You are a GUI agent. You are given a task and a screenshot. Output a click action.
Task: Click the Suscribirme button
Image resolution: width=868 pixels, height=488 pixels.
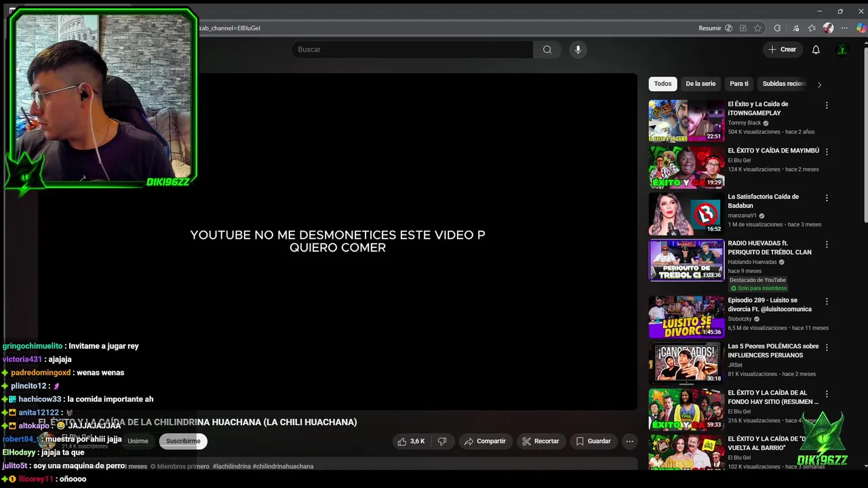[x=183, y=441]
